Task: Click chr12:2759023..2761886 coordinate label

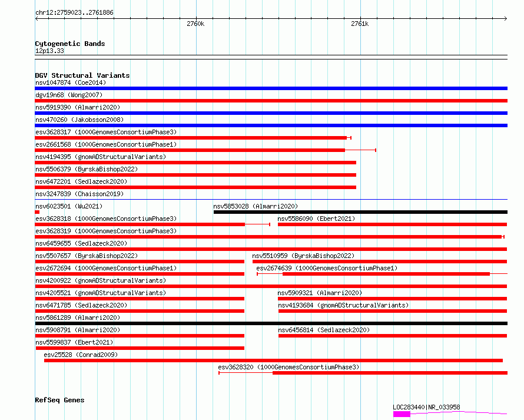Action: point(74,13)
